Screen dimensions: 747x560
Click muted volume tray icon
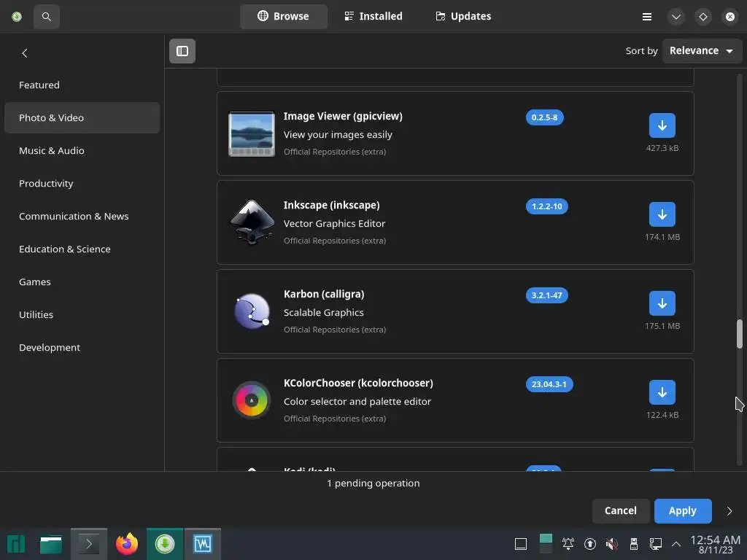[x=612, y=544]
